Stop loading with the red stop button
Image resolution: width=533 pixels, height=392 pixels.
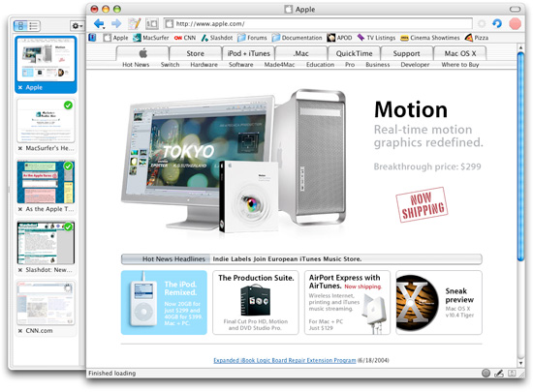515,24
